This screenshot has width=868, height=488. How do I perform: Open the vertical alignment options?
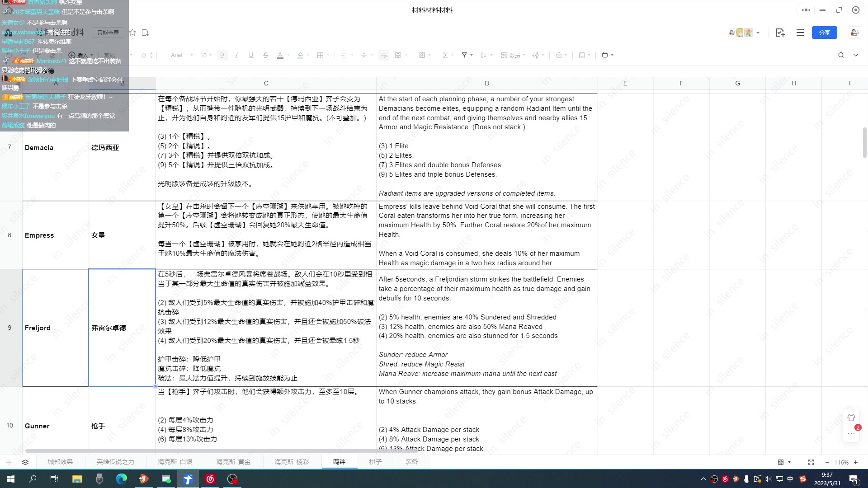tap(366, 55)
